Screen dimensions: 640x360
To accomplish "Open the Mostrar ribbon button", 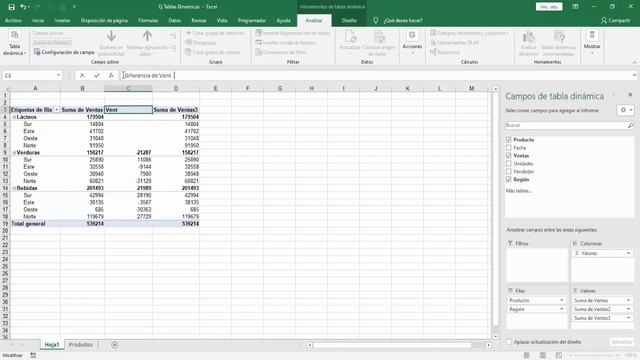I will tap(592, 42).
